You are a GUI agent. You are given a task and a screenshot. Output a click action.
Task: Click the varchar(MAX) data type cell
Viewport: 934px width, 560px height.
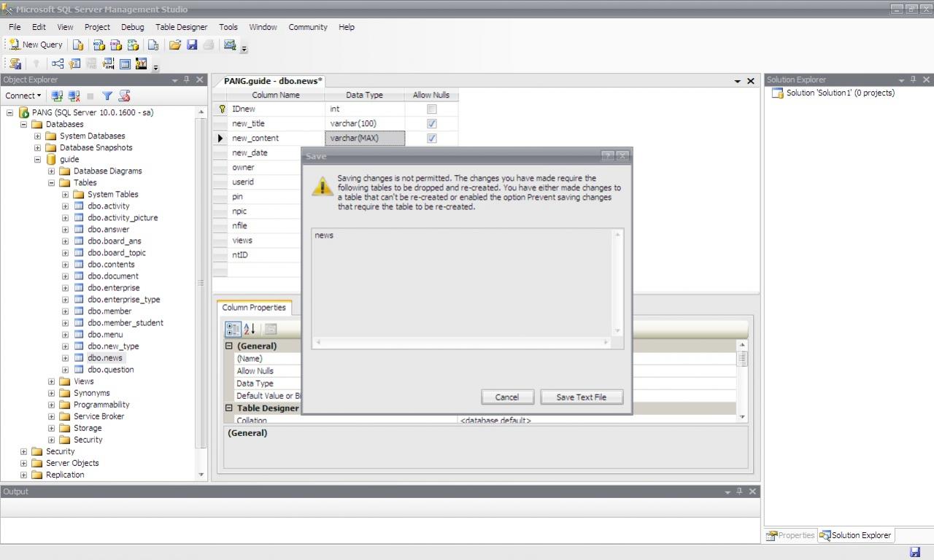[364, 138]
